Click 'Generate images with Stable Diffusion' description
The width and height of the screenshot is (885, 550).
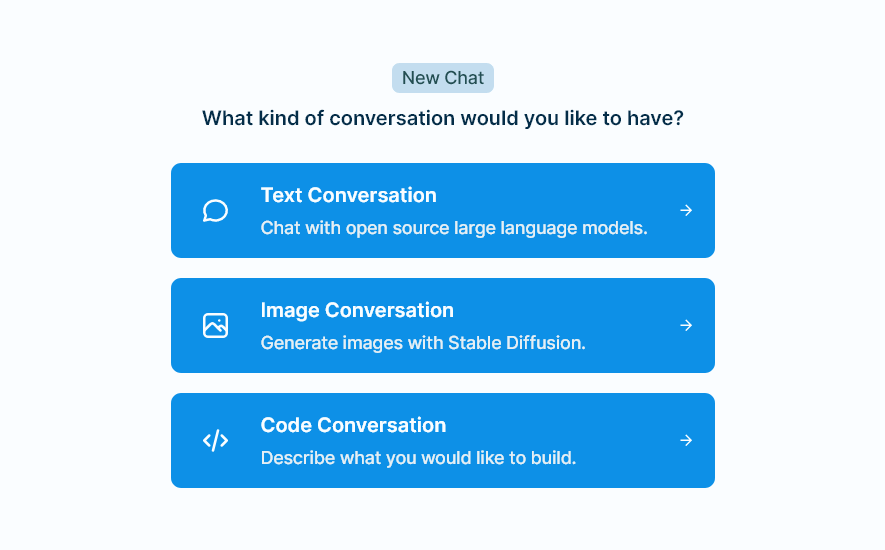[x=422, y=343]
